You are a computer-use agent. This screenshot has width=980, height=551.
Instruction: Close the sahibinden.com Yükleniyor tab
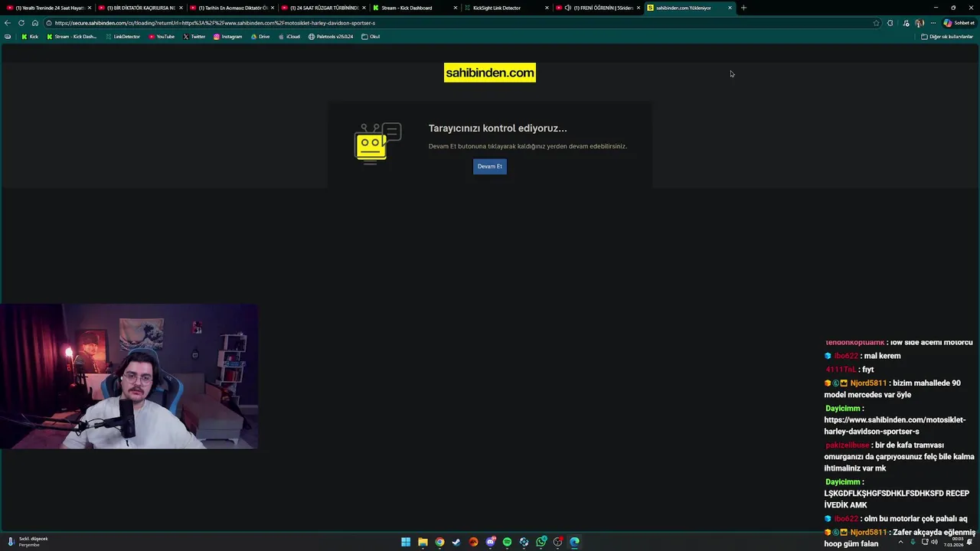730,8
